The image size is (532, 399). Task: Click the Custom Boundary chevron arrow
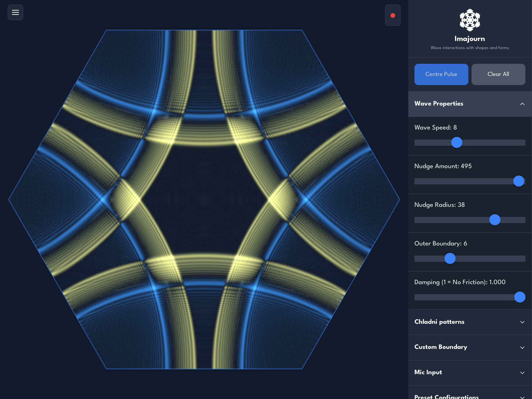[522, 348]
